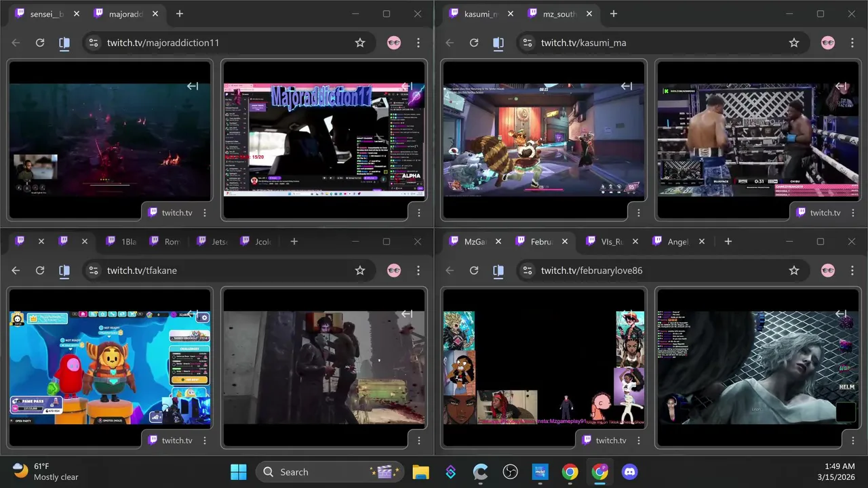The width and height of the screenshot is (868, 488).
Task: Open left pane options dots in februarylove86 window
Action: [x=639, y=441]
